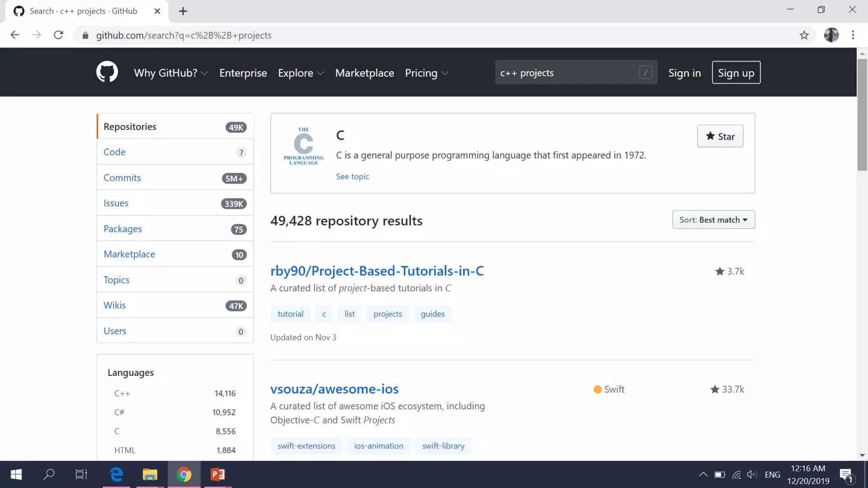
Task: Open Chrome three-dot menu
Action: tap(853, 35)
